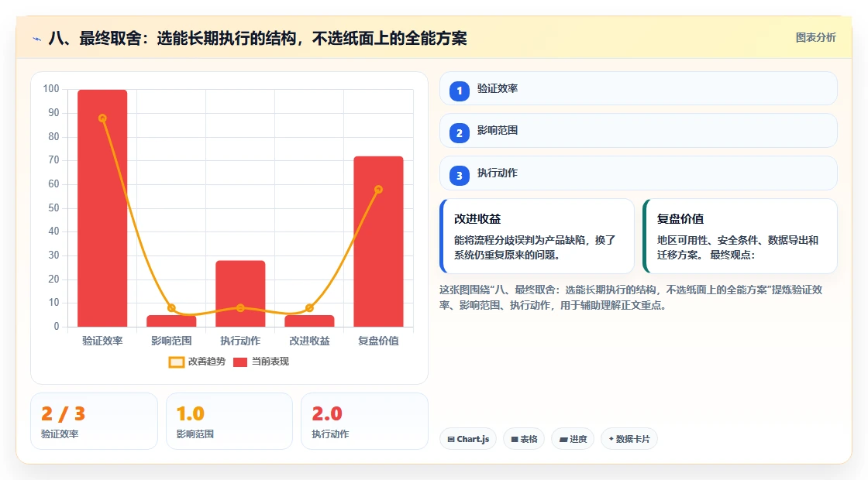Click the 当前表现 legend label

click(x=270, y=362)
